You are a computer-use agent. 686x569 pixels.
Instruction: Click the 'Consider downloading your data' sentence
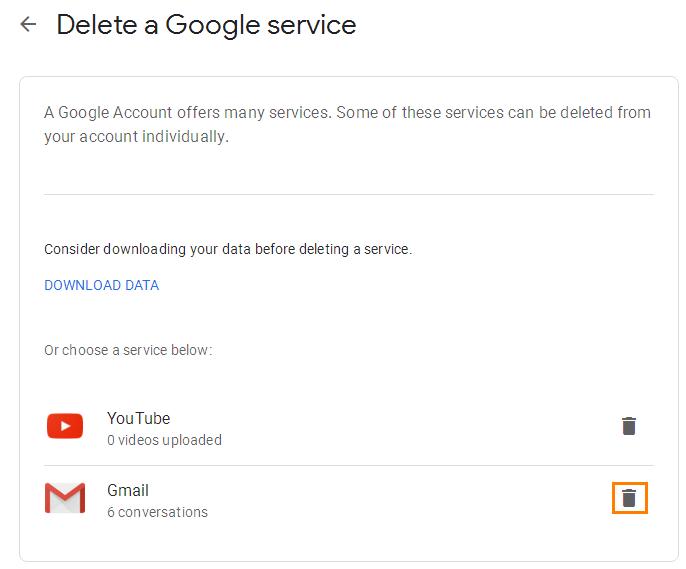(228, 249)
